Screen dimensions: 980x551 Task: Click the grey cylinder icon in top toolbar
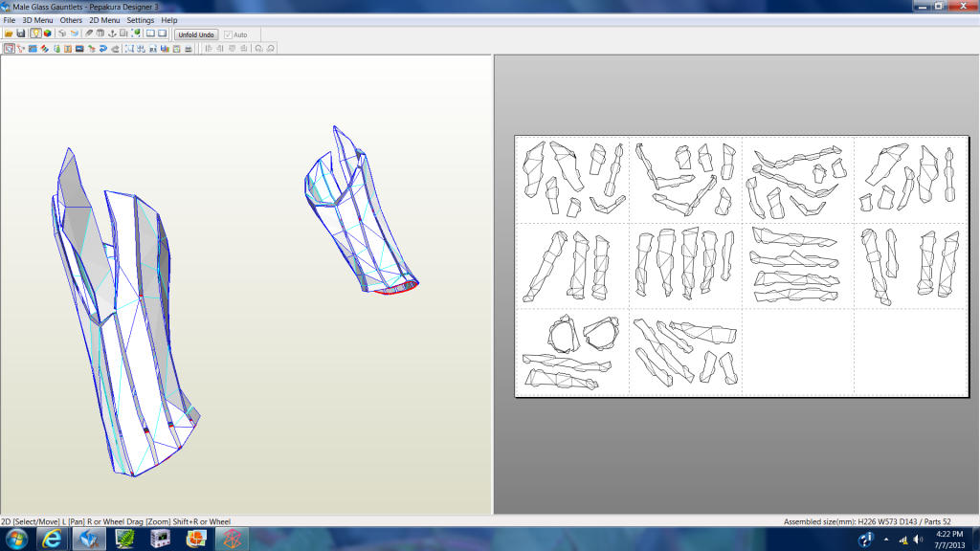point(100,33)
